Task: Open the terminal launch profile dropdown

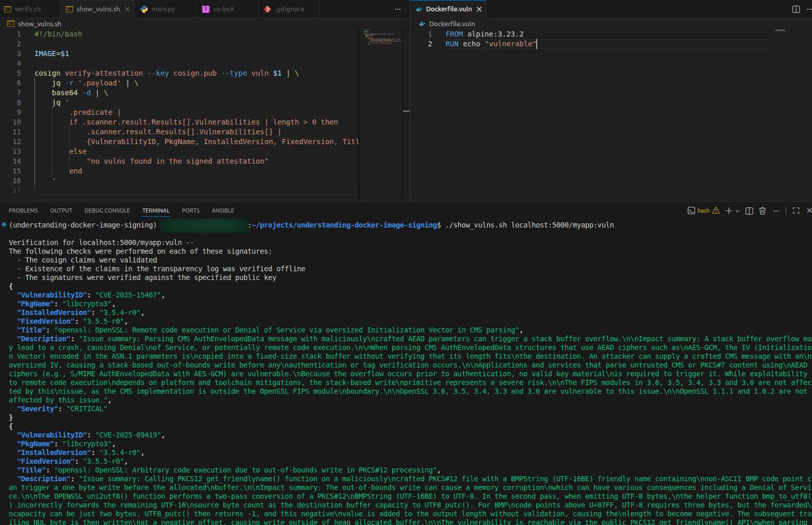Action: click(737, 211)
